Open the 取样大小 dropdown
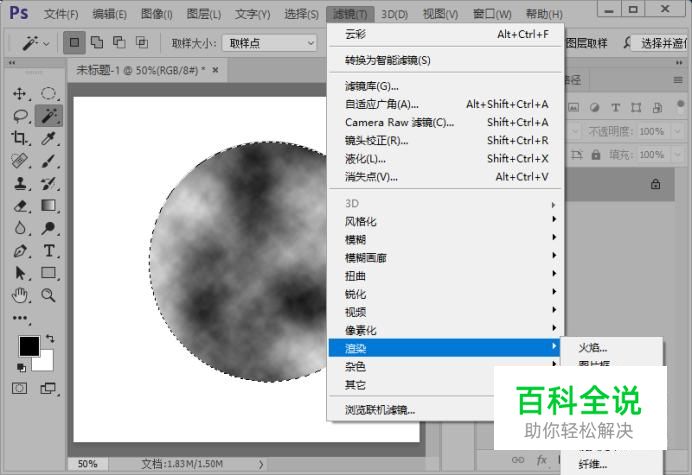The width and height of the screenshot is (692, 475). (269, 43)
